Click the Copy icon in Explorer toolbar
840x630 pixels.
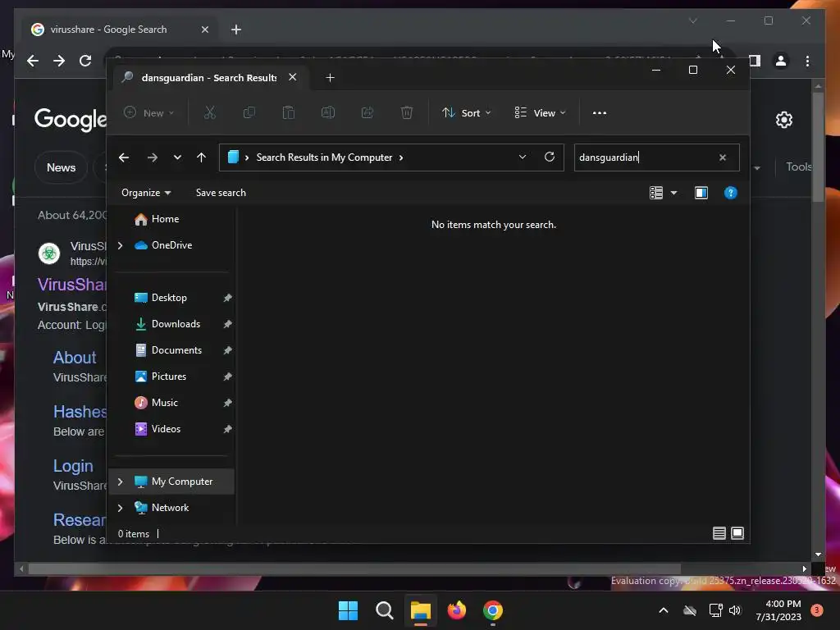coord(249,113)
